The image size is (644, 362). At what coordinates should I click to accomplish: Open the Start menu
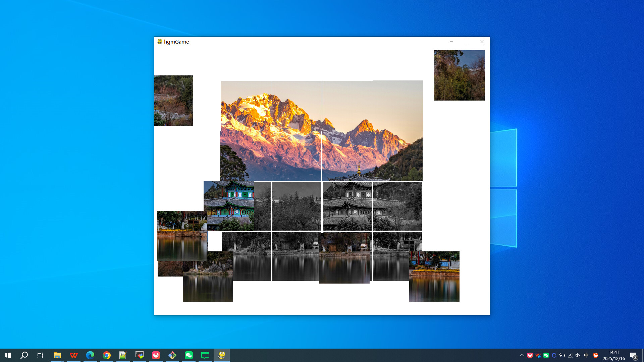7,355
